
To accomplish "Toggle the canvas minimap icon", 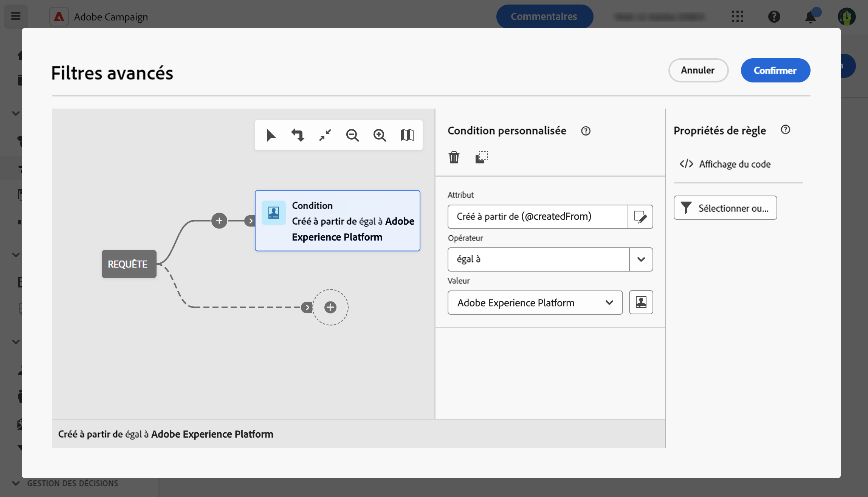I will 407,135.
